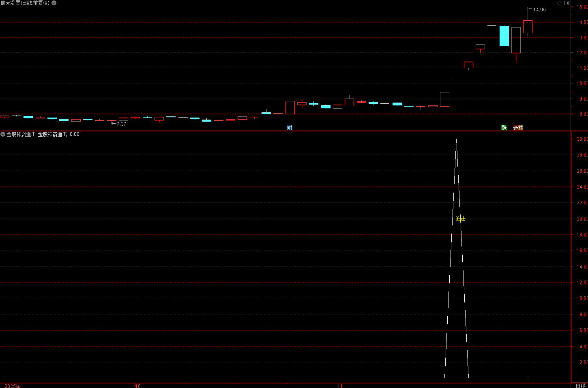The image size is (588, 388).
Task: Click the 11 month label on the time axis
Action: 340,386
